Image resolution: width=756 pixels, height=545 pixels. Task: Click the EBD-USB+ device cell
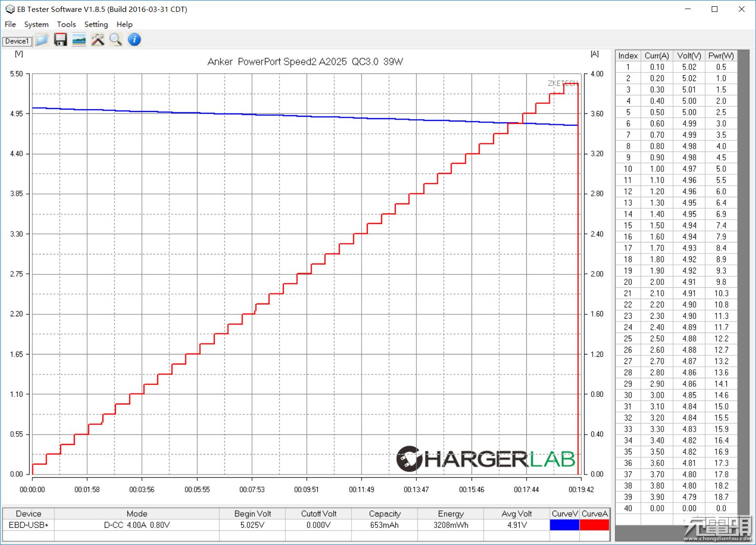click(x=29, y=525)
